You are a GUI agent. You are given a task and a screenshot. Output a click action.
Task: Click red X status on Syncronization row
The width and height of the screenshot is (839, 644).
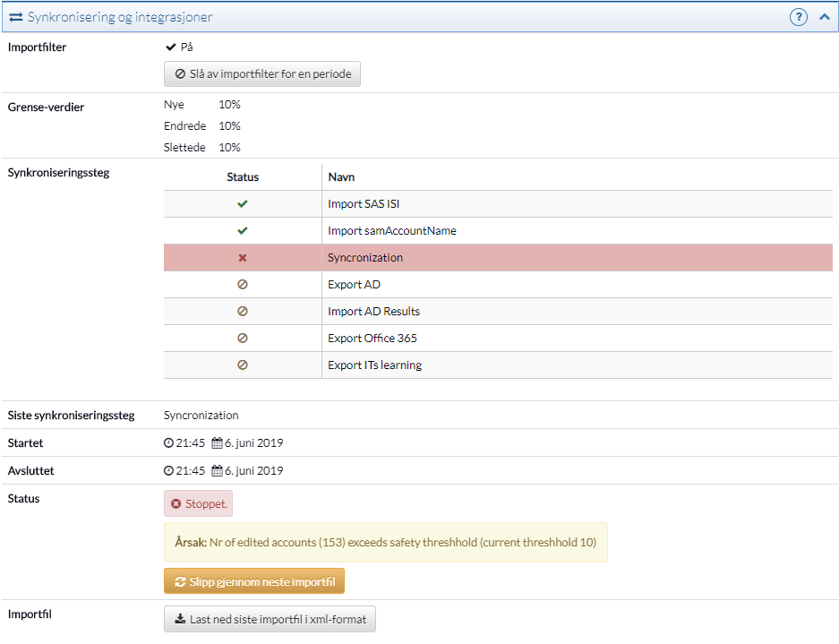pos(243,258)
